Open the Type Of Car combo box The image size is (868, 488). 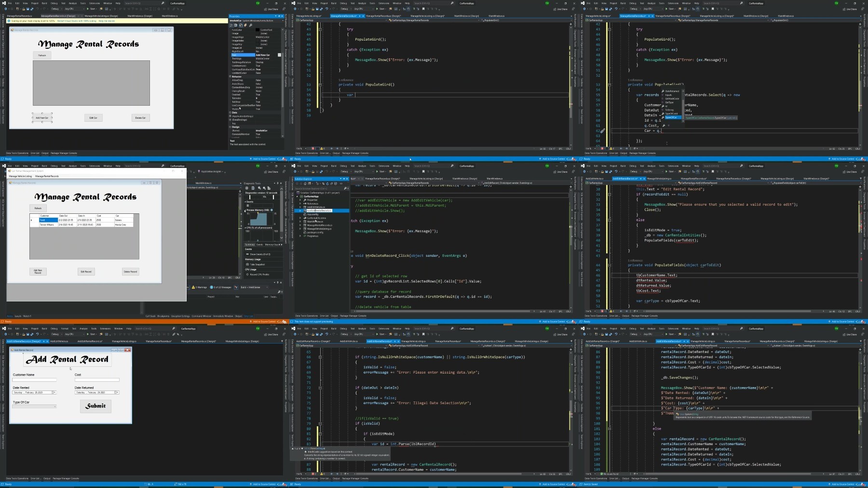click(34, 406)
